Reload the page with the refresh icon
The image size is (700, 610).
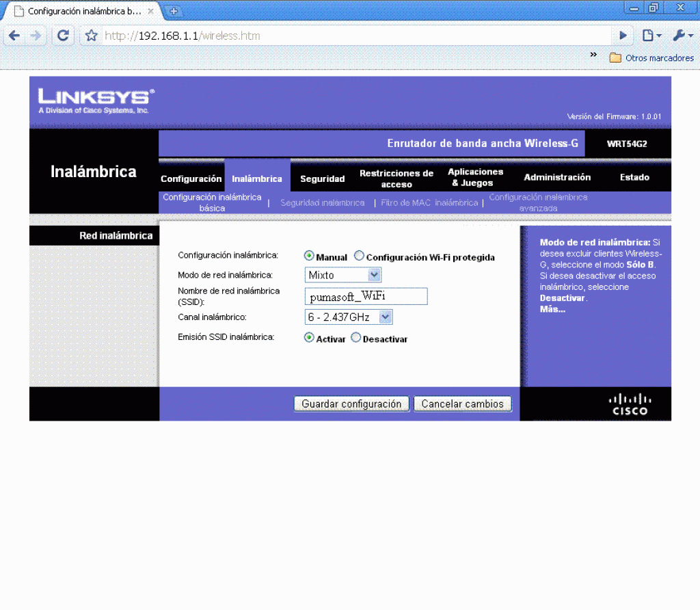[x=64, y=36]
